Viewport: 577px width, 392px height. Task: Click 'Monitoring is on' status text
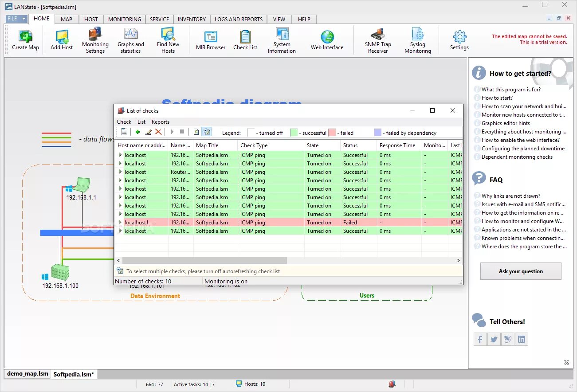coord(226,281)
